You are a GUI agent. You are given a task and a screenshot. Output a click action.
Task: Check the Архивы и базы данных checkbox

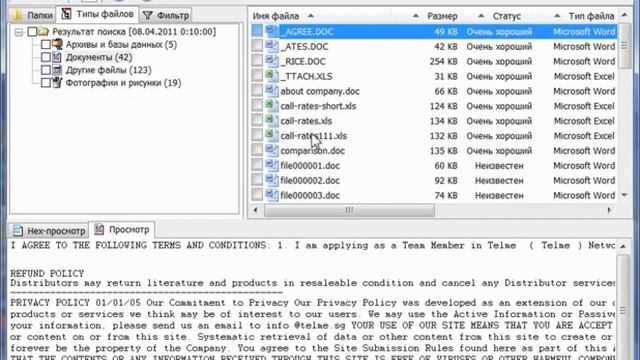pyautogui.click(x=46, y=44)
